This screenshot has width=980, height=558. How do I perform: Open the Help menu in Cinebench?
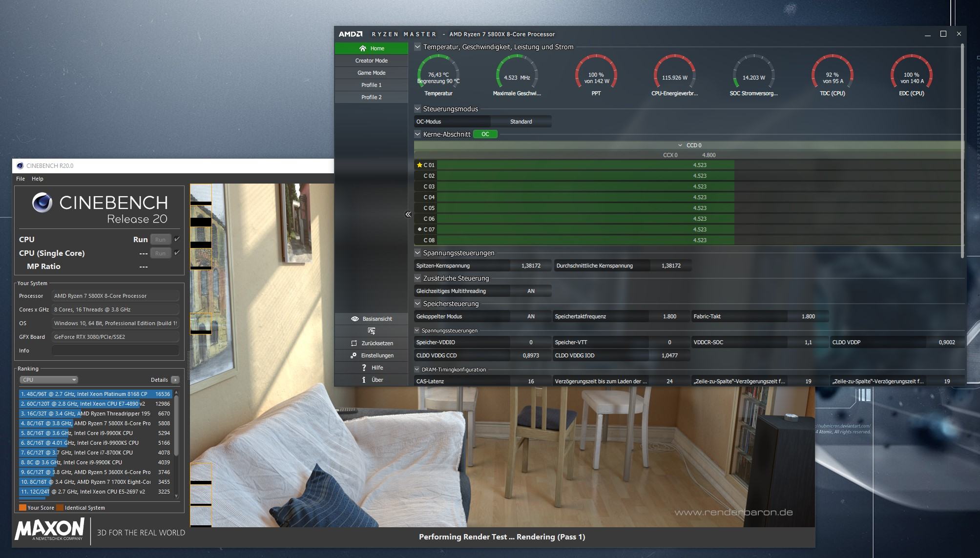[38, 179]
